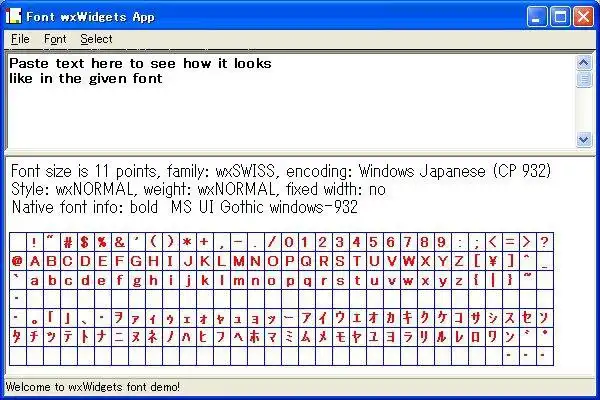Click the digit '0' cell in the grid
600x400 pixels.
(x=290, y=242)
